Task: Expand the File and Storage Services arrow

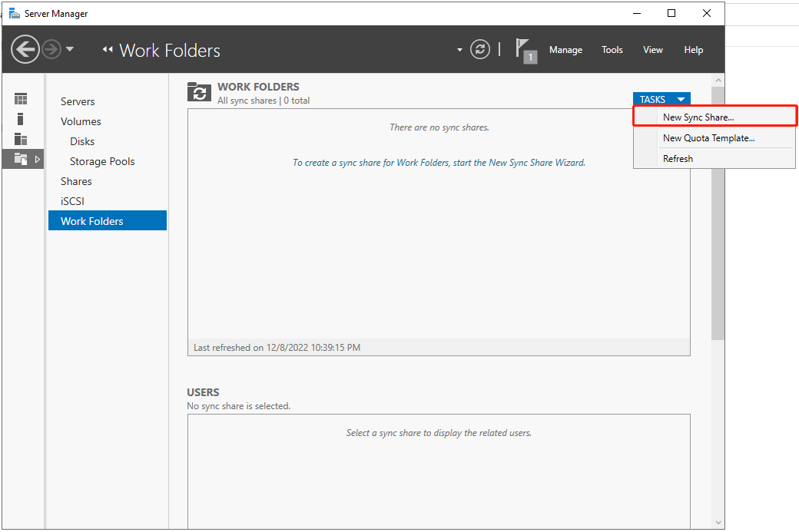Action: [x=37, y=160]
